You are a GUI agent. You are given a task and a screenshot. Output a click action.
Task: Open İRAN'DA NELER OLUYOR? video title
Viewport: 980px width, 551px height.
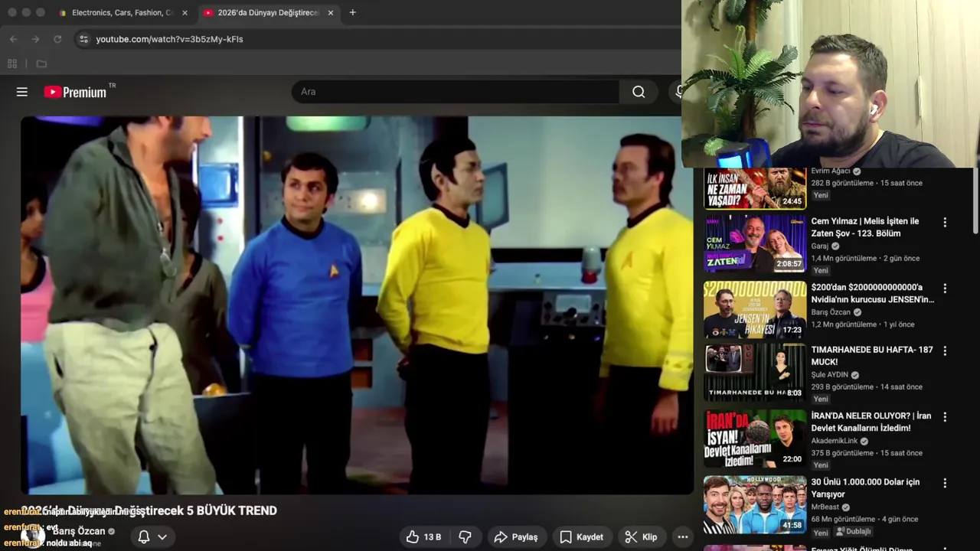point(871,422)
